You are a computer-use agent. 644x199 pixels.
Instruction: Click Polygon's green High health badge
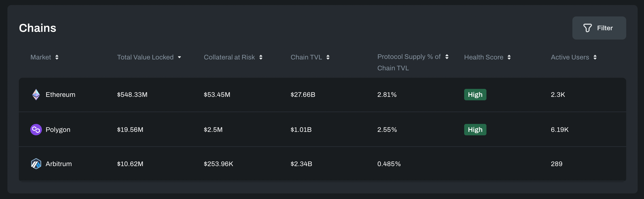coord(475,130)
